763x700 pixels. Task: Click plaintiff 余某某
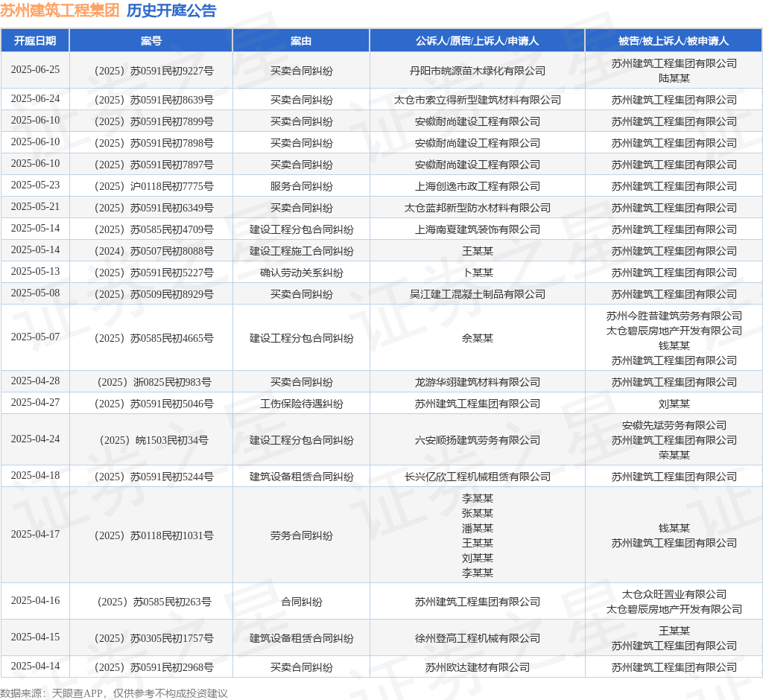point(478,339)
